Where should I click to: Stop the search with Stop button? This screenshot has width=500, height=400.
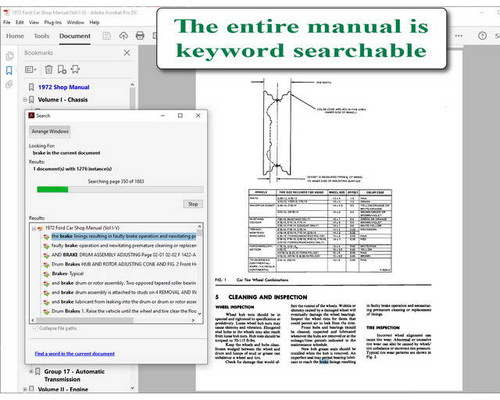pyautogui.click(x=193, y=204)
